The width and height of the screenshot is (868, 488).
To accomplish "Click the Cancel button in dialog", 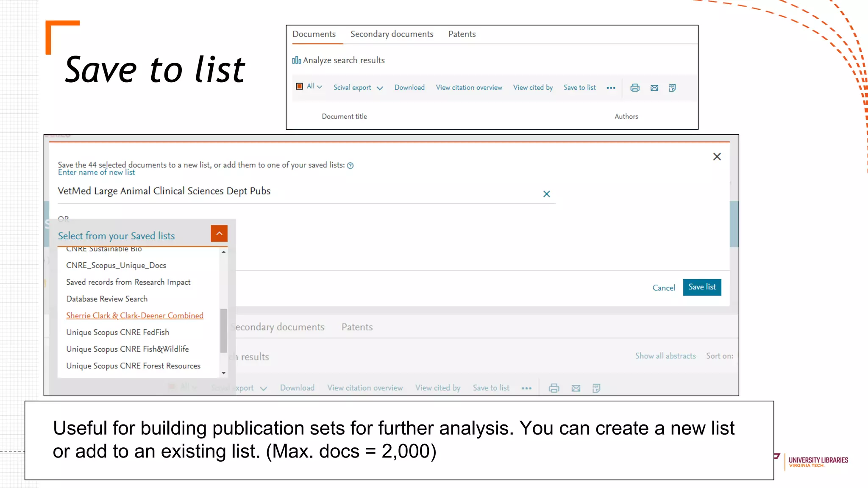I will [x=664, y=288].
